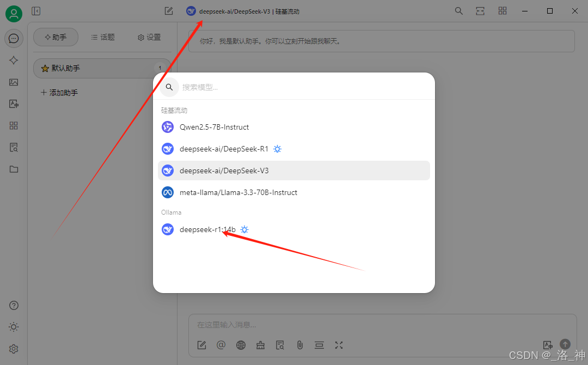Image resolution: width=588 pixels, height=365 pixels.
Task: Open the agents sparkle sidebar icon
Action: [x=14, y=60]
